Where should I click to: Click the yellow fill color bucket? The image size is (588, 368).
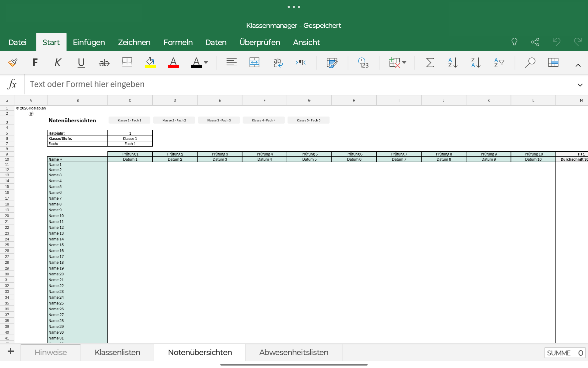point(150,63)
